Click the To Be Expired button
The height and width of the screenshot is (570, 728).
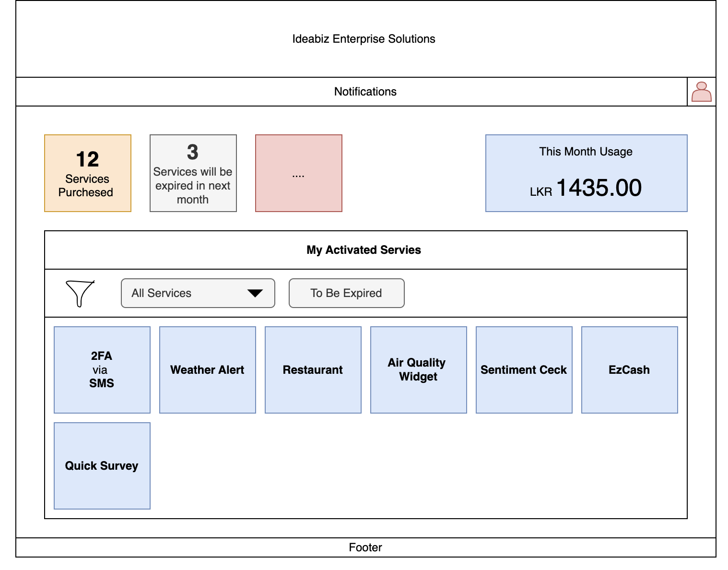pyautogui.click(x=347, y=293)
